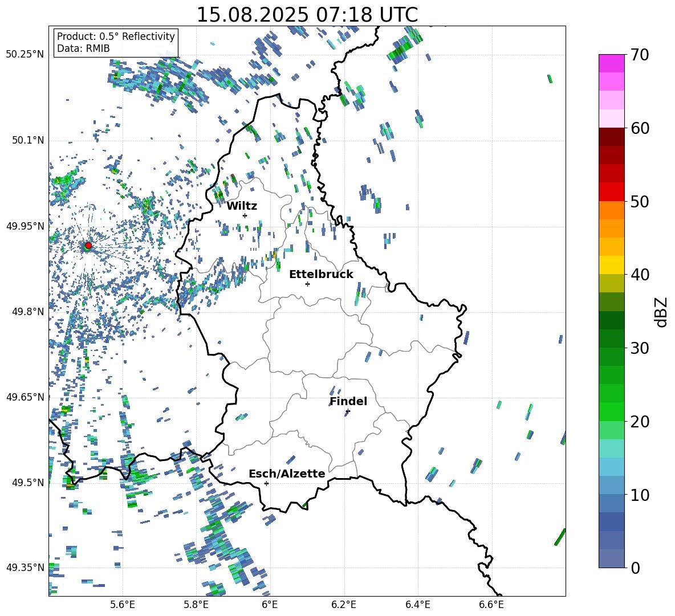Click the Esch/Alzette station cross marker
Image resolution: width=675 pixels, height=616 pixels.
click(x=266, y=483)
